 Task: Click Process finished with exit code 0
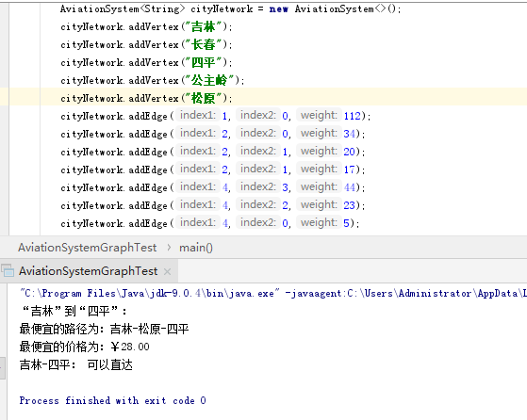112,400
